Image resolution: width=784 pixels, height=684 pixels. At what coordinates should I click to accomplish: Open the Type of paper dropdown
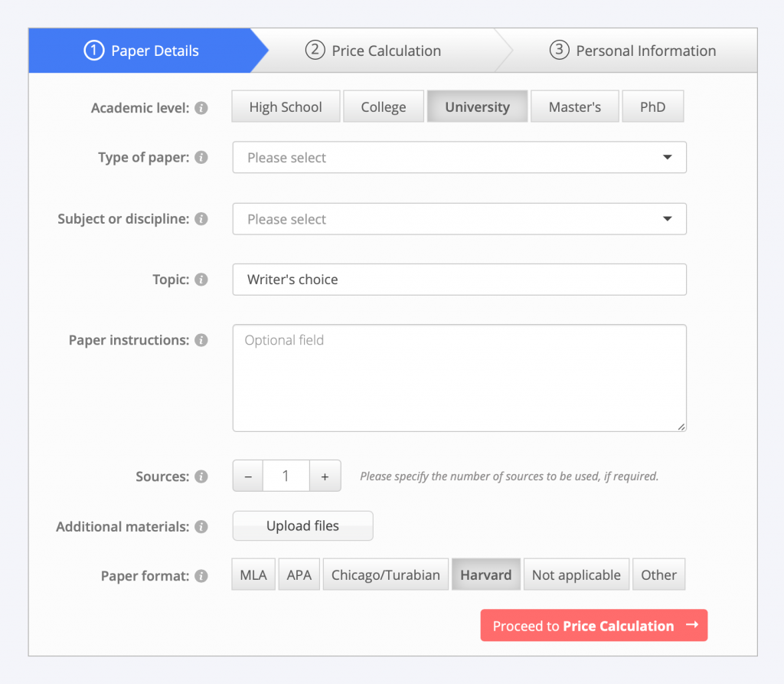tap(459, 158)
